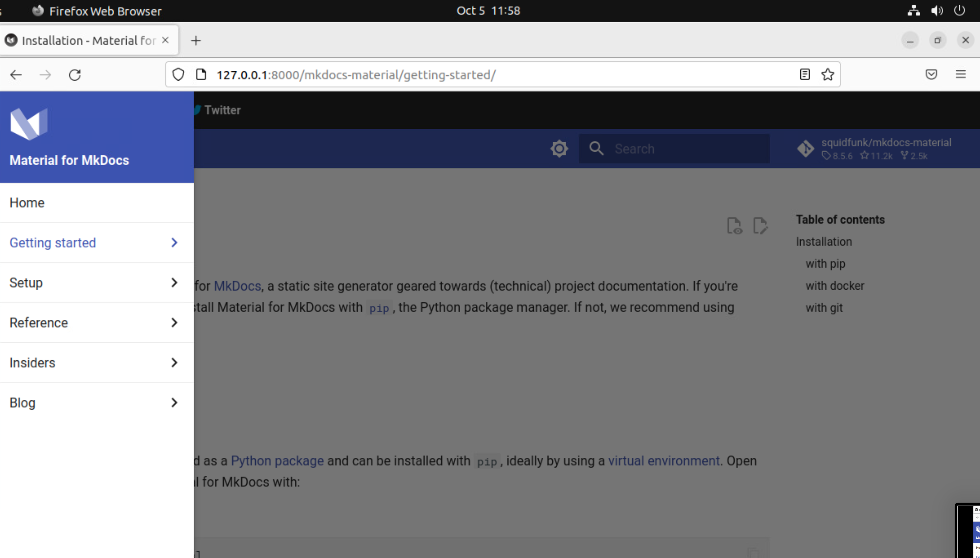Viewport: 980px width, 558px height.
Task: Open a new tab with plus button
Action: (x=196, y=40)
